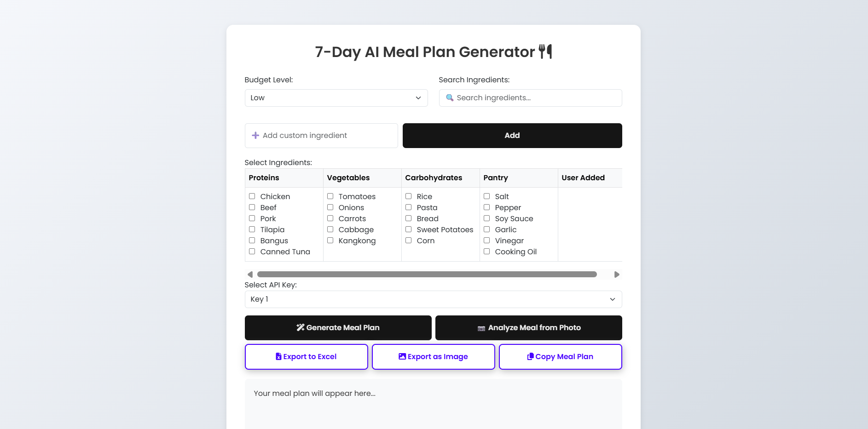Open the Select API Key dropdown
Screen dimensions: 868x429
pos(433,299)
